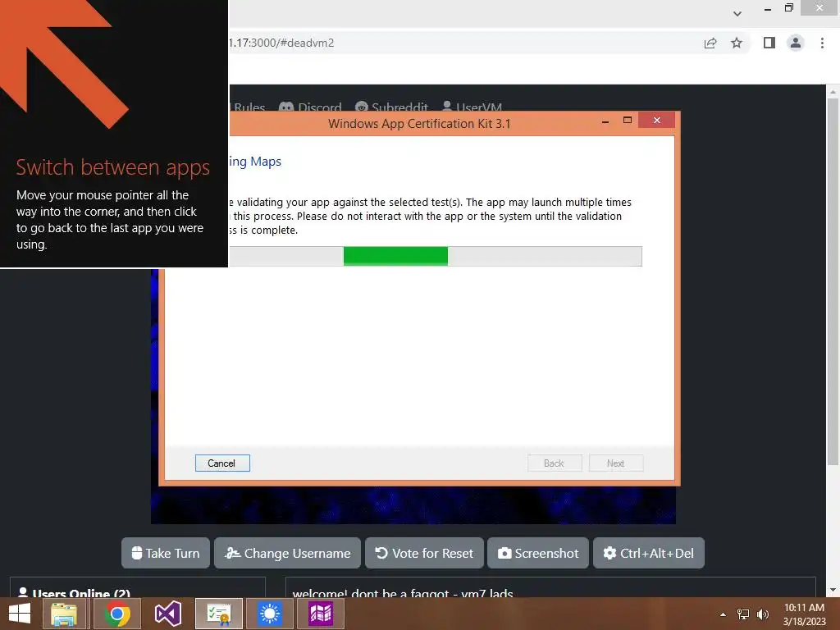Open the Windows Start button
840x630 pixels.
click(20, 614)
